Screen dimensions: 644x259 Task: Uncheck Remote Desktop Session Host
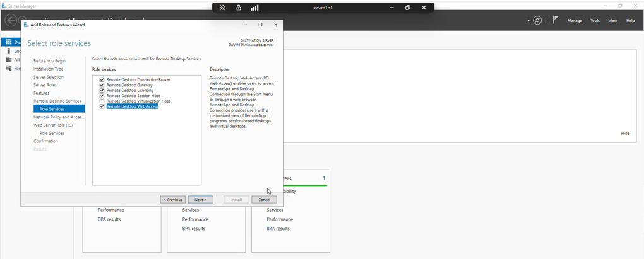click(x=102, y=96)
